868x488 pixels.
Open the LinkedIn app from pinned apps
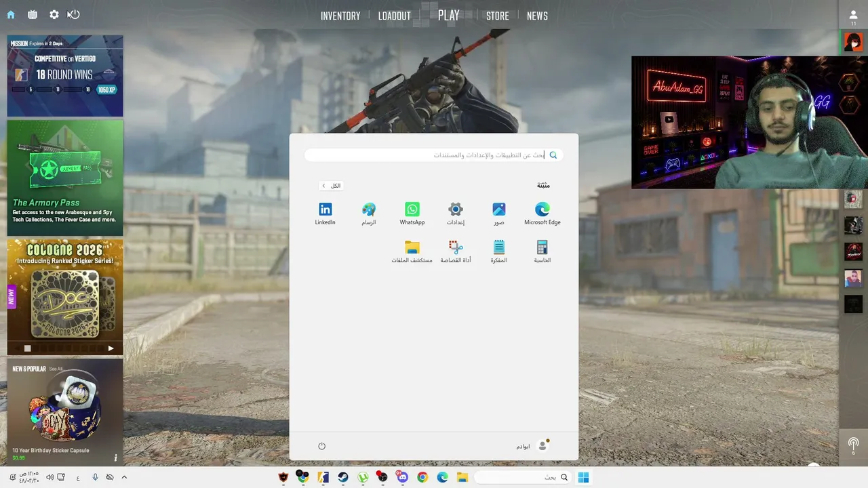(x=325, y=213)
